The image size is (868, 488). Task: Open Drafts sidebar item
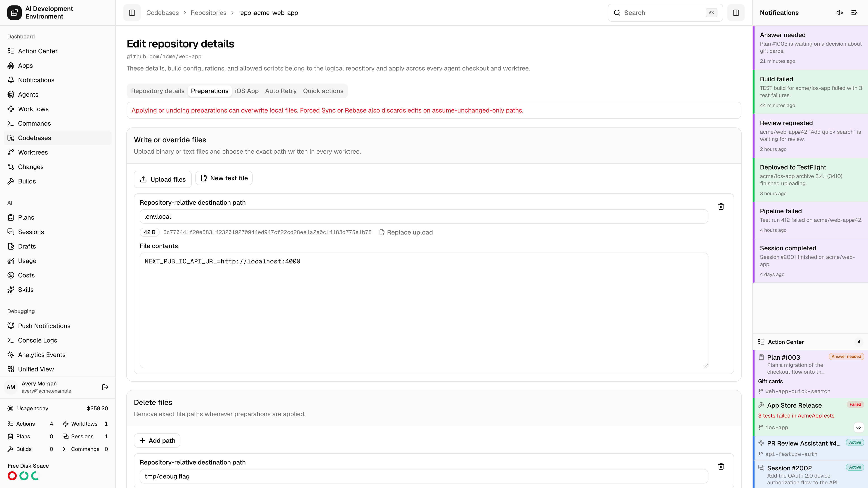click(x=58, y=246)
